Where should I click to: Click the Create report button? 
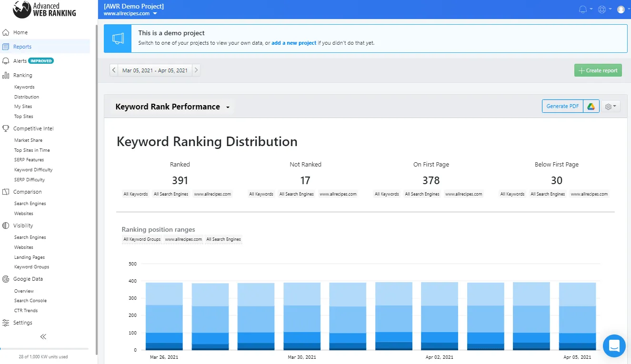pos(598,70)
